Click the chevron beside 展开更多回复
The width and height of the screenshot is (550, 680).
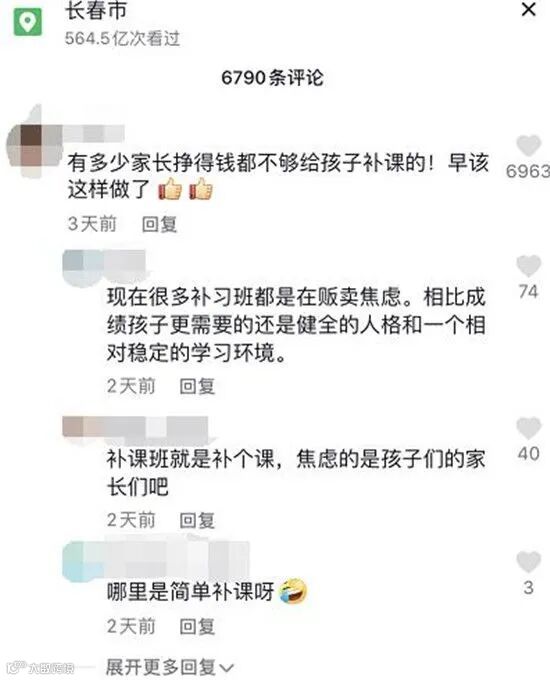point(226,668)
